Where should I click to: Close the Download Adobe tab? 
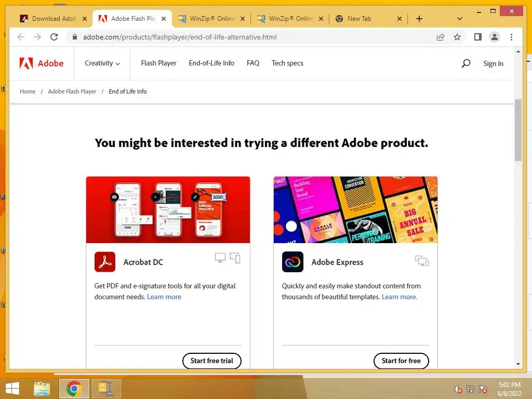[85, 19]
